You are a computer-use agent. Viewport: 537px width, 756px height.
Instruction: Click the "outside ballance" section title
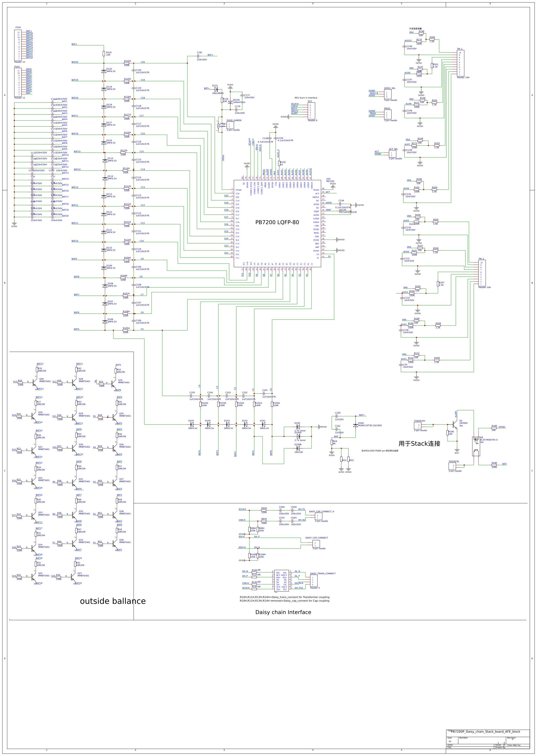point(113,601)
